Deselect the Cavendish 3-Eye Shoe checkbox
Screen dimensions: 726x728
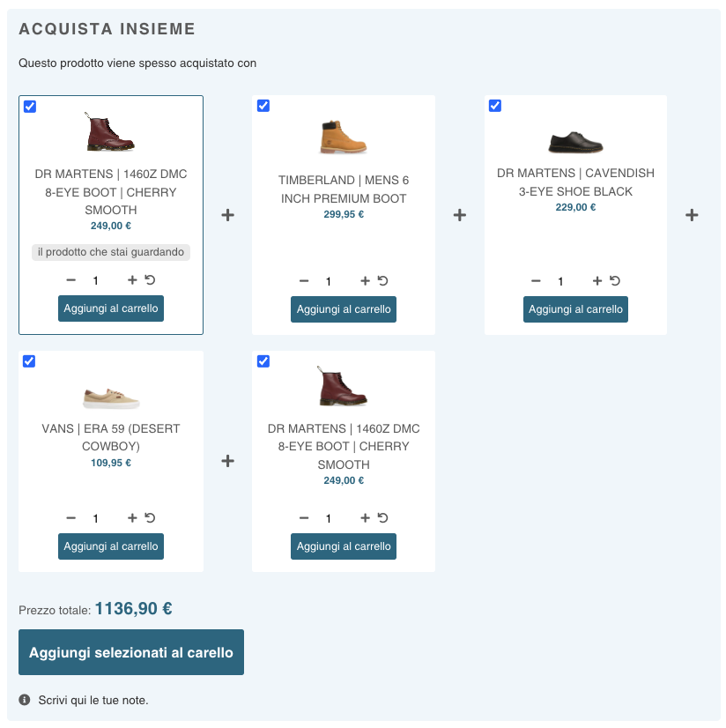click(x=494, y=106)
